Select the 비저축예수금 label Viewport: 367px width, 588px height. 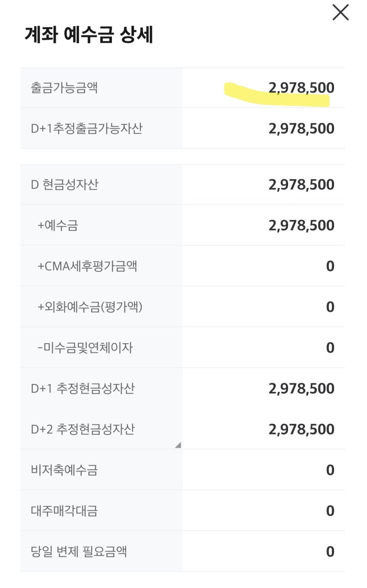pyautogui.click(x=64, y=470)
